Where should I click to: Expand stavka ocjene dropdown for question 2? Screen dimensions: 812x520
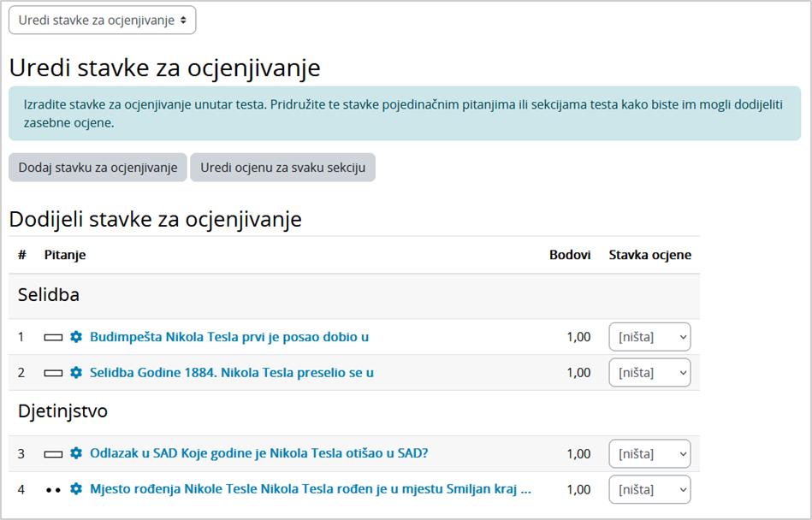click(649, 372)
